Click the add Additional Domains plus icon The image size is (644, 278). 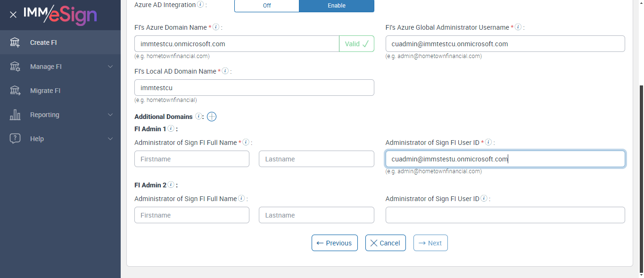pyautogui.click(x=212, y=117)
